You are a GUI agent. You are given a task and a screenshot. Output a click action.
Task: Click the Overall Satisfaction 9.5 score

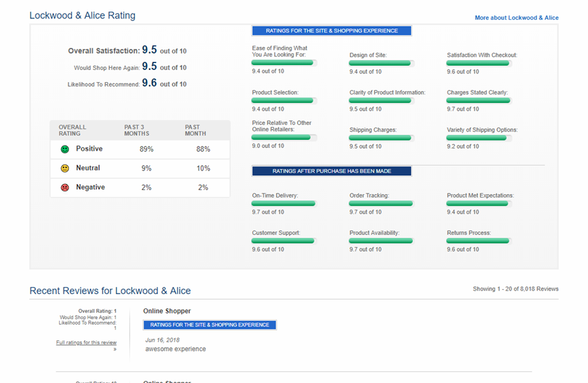point(149,50)
